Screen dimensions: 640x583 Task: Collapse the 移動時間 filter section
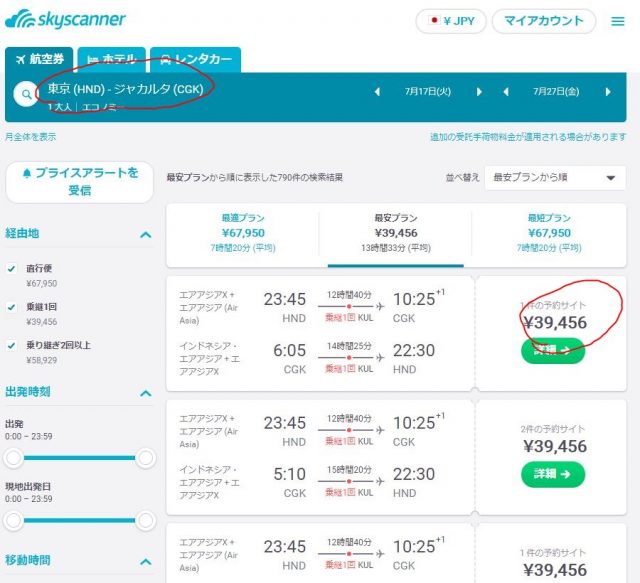pos(146,561)
